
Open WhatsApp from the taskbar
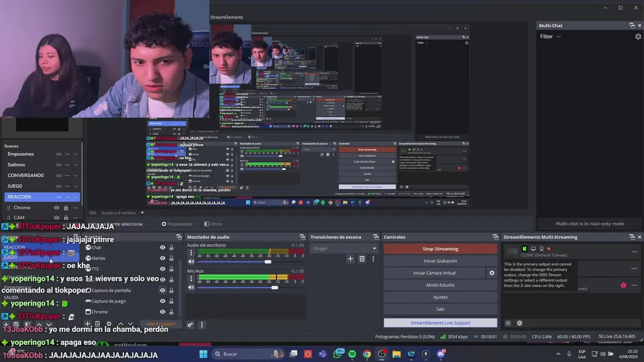tap(338, 354)
